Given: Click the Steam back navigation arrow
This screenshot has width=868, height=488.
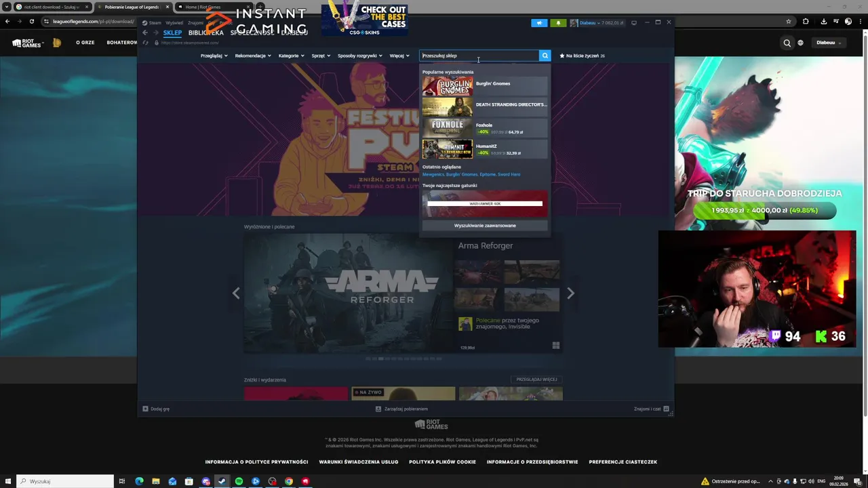Looking at the screenshot, I should (x=145, y=33).
